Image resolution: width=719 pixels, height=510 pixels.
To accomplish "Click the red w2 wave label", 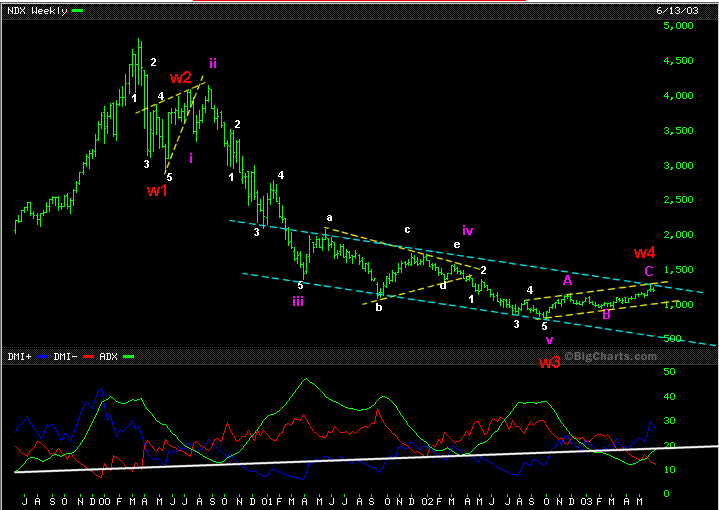I will pos(180,77).
